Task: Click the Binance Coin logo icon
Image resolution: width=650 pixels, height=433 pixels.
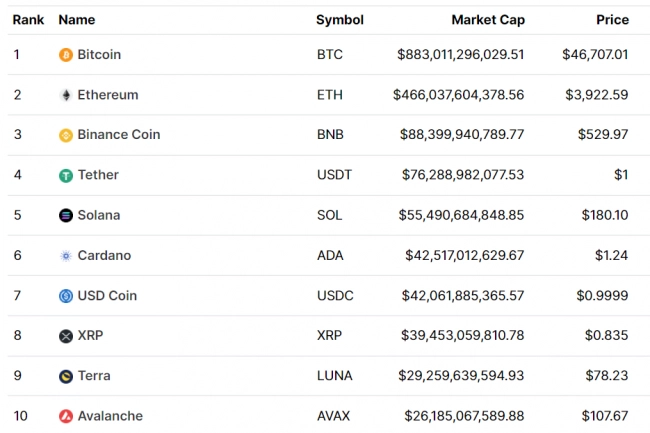Action: (x=66, y=135)
